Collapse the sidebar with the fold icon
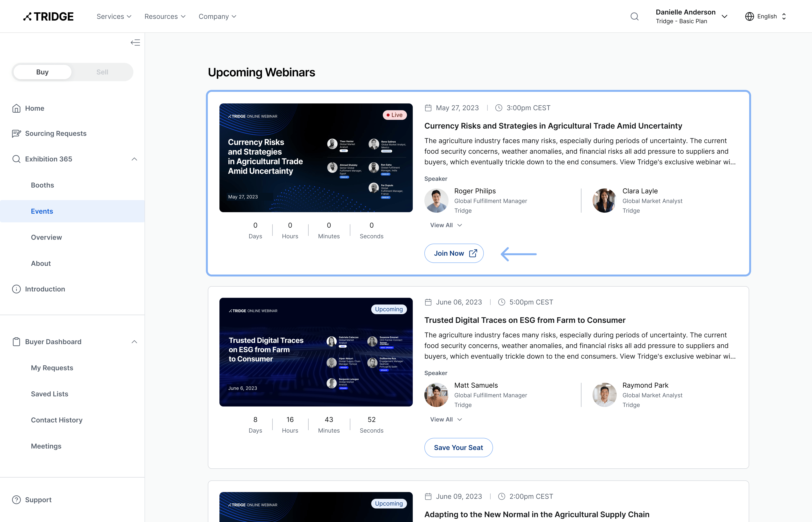This screenshot has width=812, height=522. point(135,42)
